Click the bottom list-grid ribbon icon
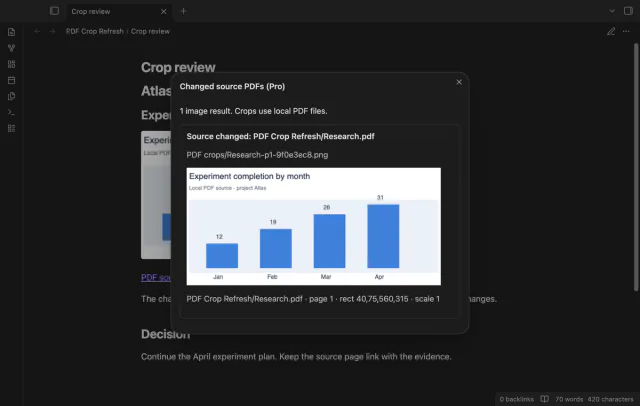Viewport: 640px width, 406px height. (11, 128)
